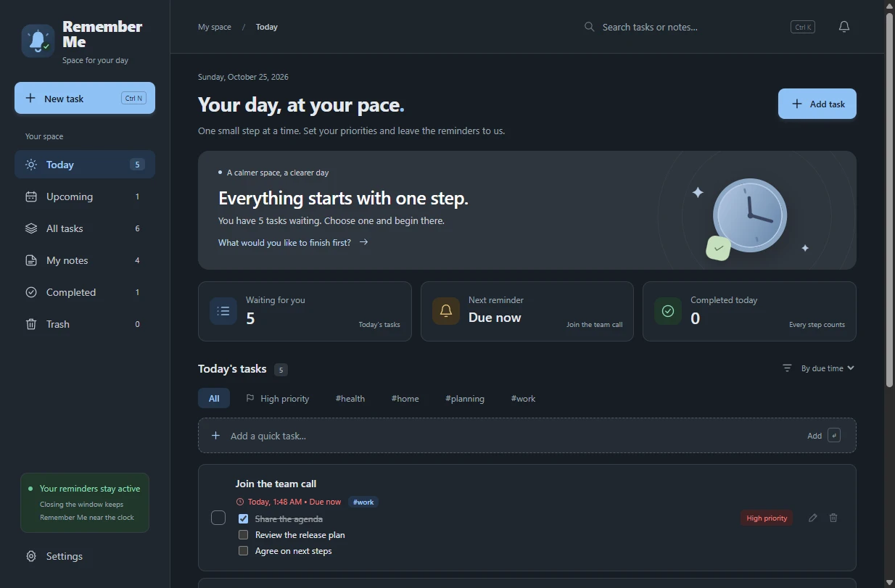Edit the Join the team call task pencil
The height and width of the screenshot is (588, 895).
point(813,518)
